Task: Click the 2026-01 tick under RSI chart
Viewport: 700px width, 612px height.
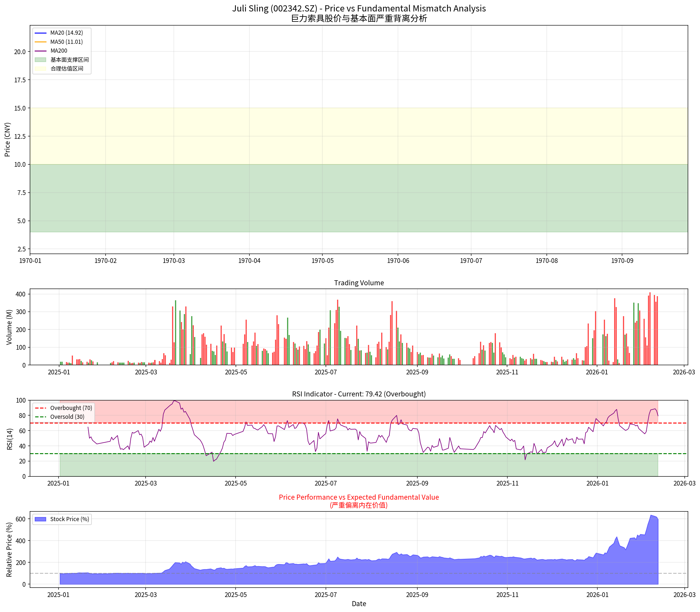Action: point(597,483)
